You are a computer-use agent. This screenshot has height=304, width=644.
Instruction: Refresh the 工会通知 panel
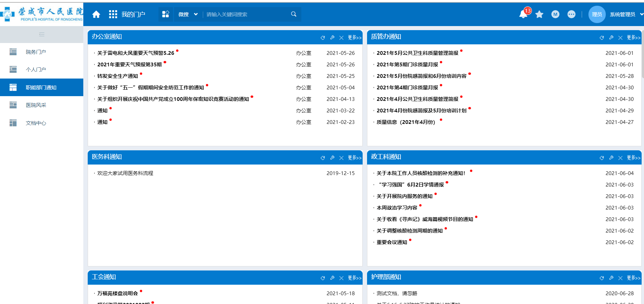(x=323, y=278)
